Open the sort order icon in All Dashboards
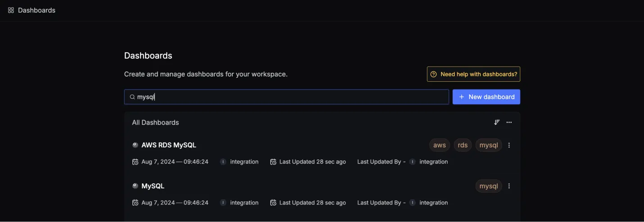This screenshot has width=644, height=222. [497, 122]
